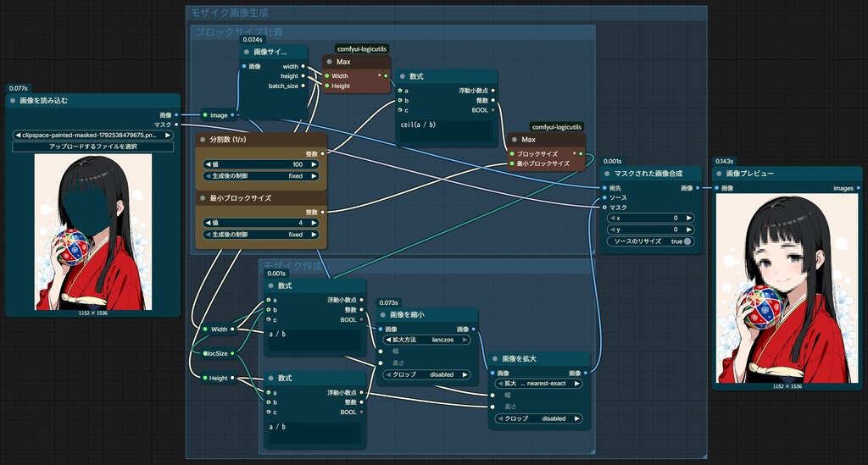Collapse the 画像を読み込む node via its title dot
Image resolution: width=868 pixels, height=465 pixels.
pos(12,101)
